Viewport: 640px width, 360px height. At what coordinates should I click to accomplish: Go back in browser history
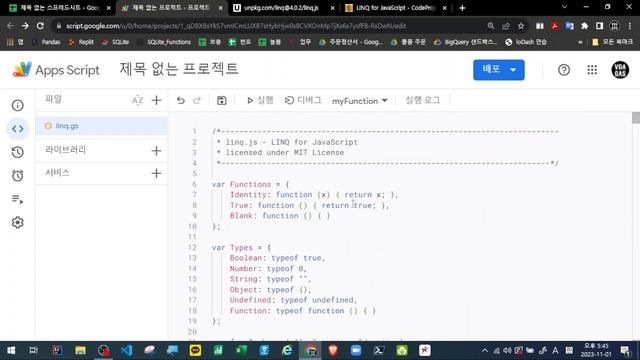click(10, 26)
